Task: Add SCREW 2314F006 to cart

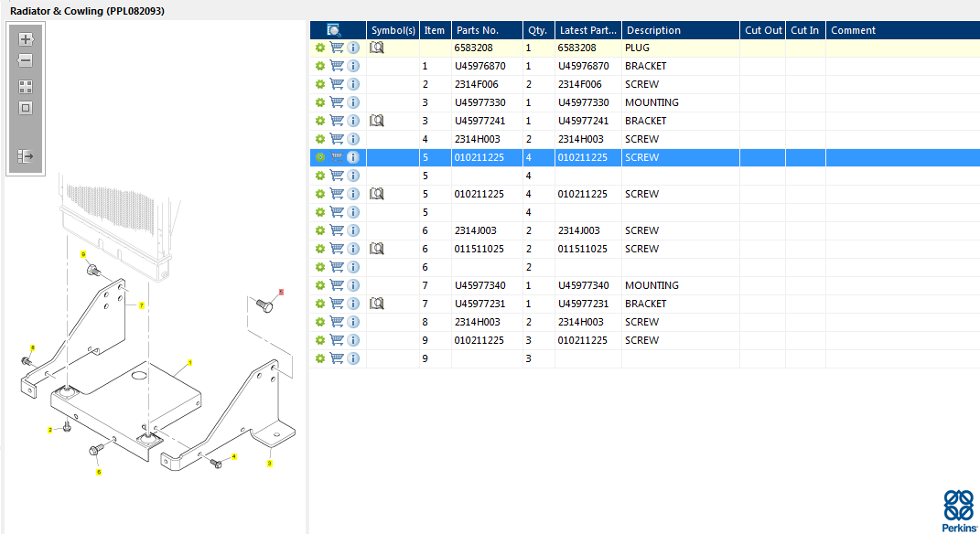Action: (337, 84)
